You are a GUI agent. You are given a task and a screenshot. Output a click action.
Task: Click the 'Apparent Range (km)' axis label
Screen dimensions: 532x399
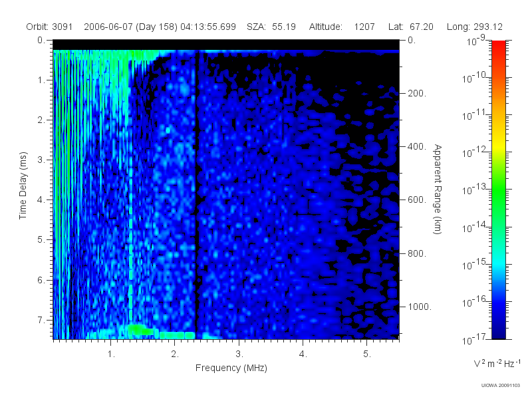(x=438, y=189)
